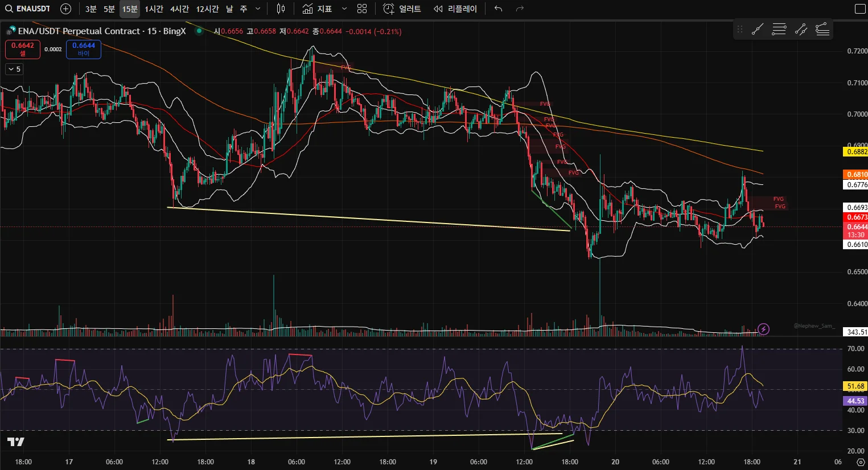Screen dimensions: 868x470
Task: Select the Fib Retracement drawing tool
Action: 779,30
